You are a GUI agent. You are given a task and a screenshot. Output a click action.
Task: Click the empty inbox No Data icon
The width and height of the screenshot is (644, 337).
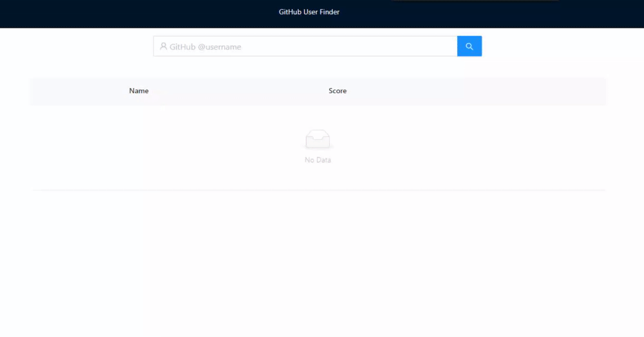pyautogui.click(x=317, y=140)
